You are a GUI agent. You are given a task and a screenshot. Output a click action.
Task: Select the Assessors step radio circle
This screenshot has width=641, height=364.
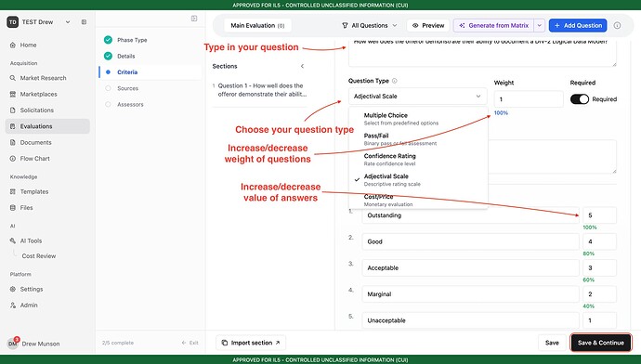tap(108, 104)
